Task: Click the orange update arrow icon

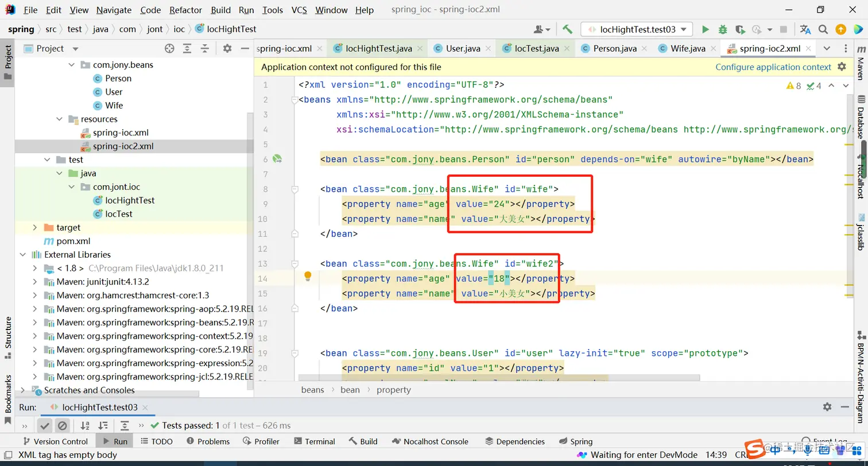Action: tap(840, 29)
